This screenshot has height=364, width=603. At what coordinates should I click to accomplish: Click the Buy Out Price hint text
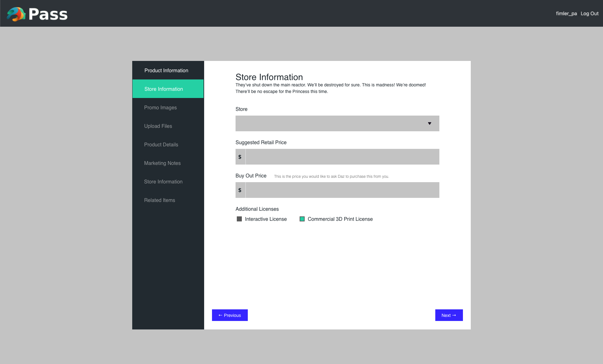click(x=331, y=177)
